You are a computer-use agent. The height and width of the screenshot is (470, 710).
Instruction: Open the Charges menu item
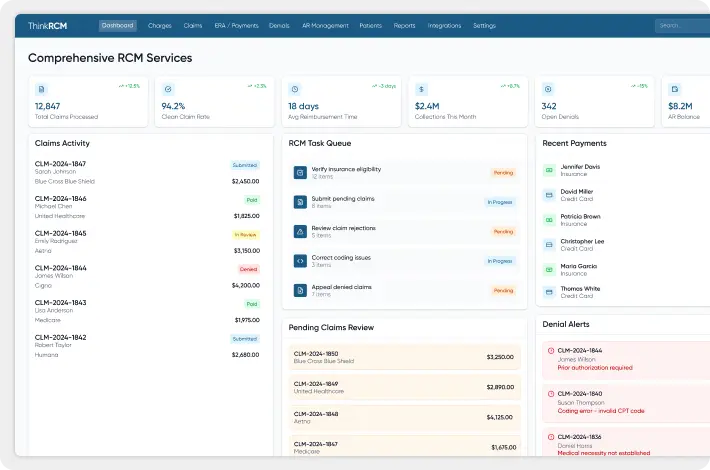point(160,26)
